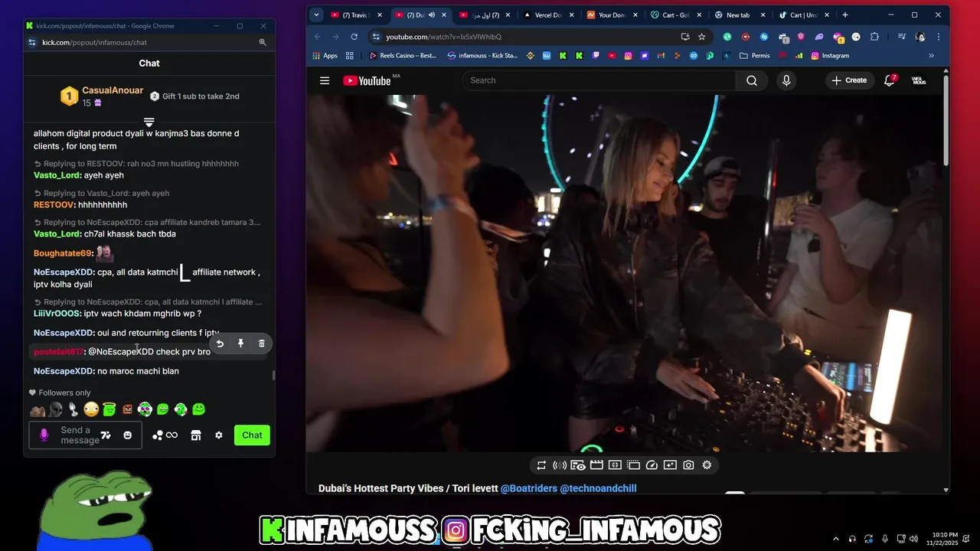The height and width of the screenshot is (551, 980).
Task: Mute the audio-playing YouTube tab
Action: click(x=432, y=15)
